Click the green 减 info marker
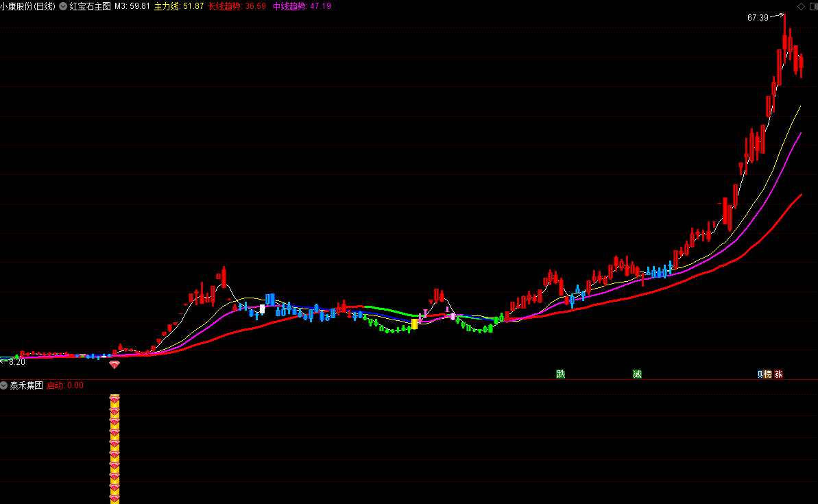818x504 pixels. coord(637,374)
